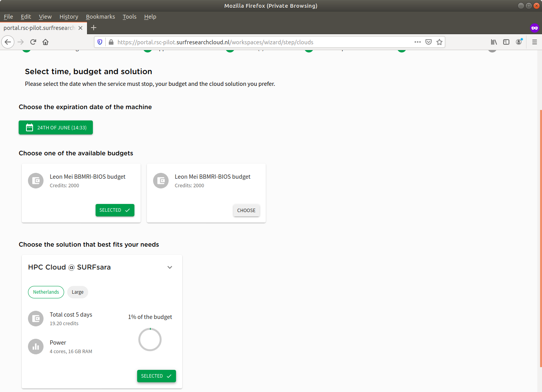Click the wallet icon of the unselected budget card
This screenshot has height=392, width=542.
tap(161, 181)
